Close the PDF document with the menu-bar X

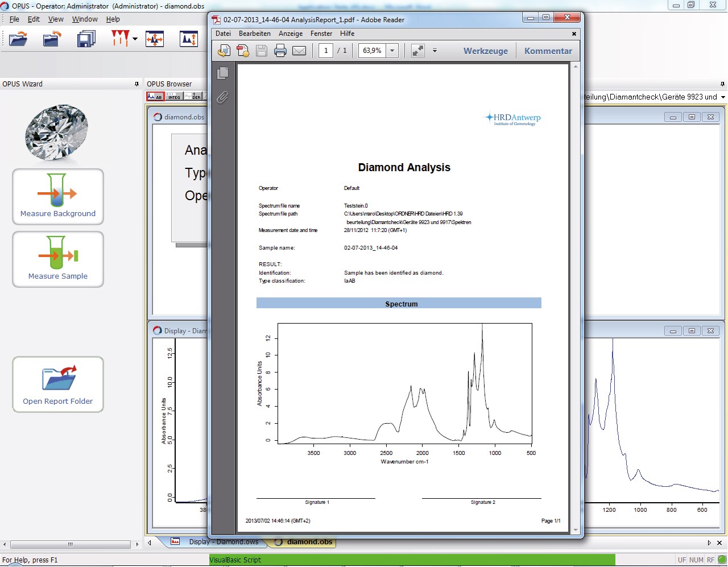574,34
